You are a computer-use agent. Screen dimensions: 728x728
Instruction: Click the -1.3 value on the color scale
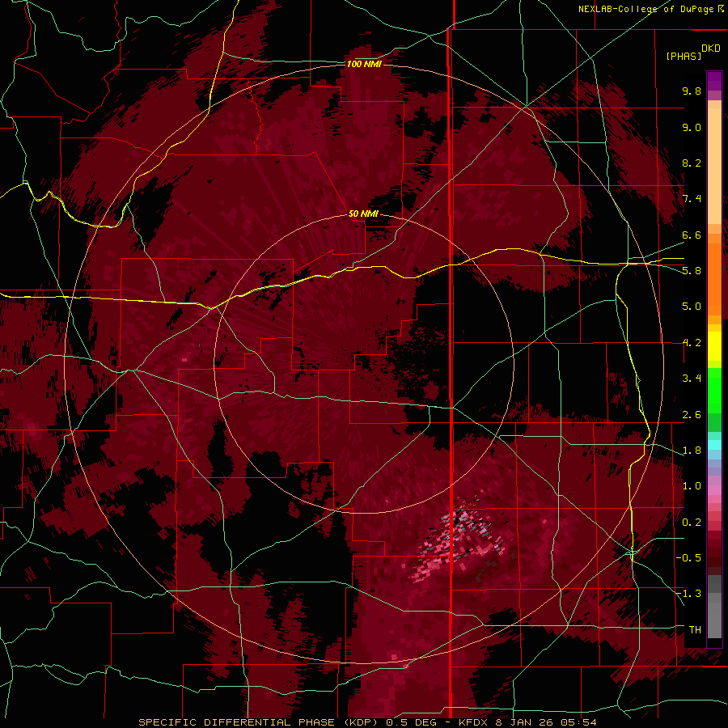pos(688,594)
